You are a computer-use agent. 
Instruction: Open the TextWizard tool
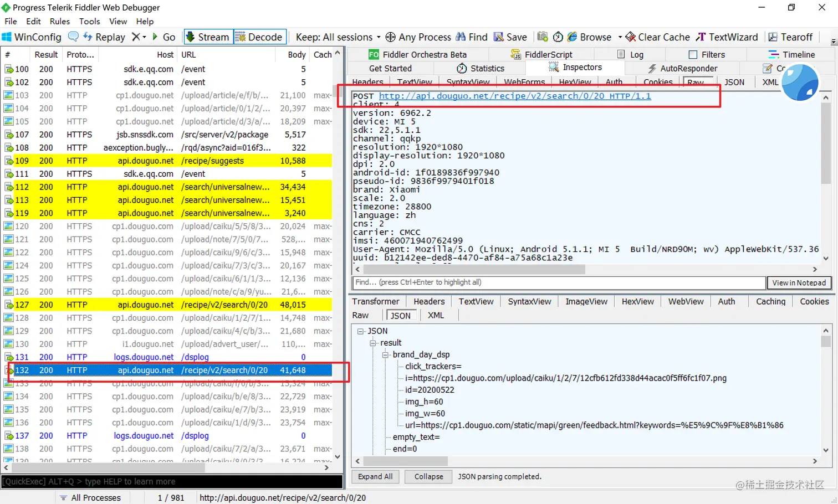727,37
